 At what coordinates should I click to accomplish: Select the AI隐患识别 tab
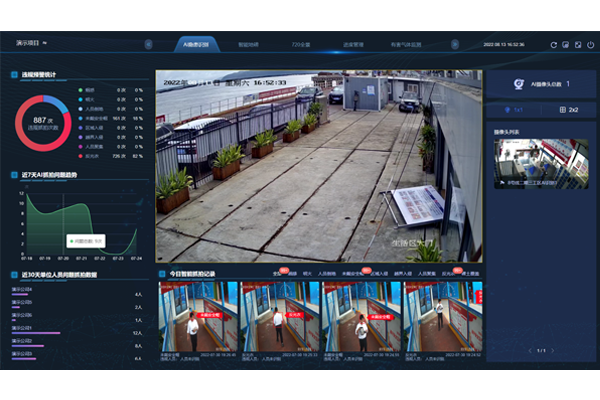click(x=196, y=44)
